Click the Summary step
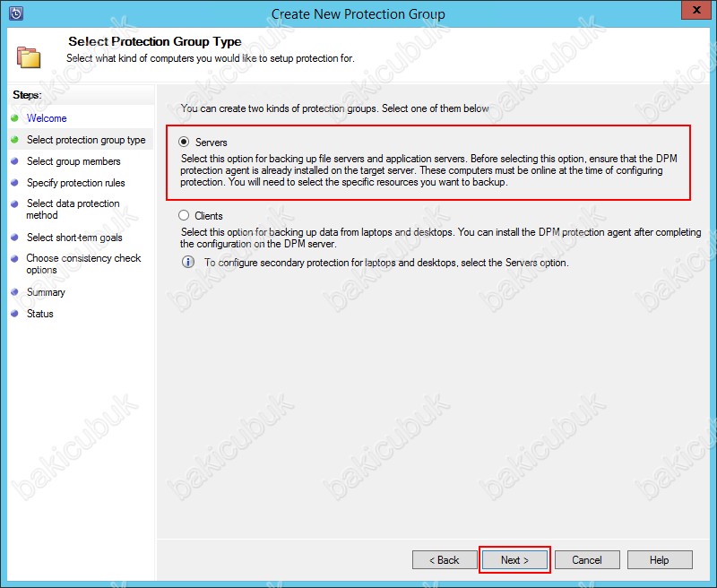717x588 pixels. (x=46, y=292)
